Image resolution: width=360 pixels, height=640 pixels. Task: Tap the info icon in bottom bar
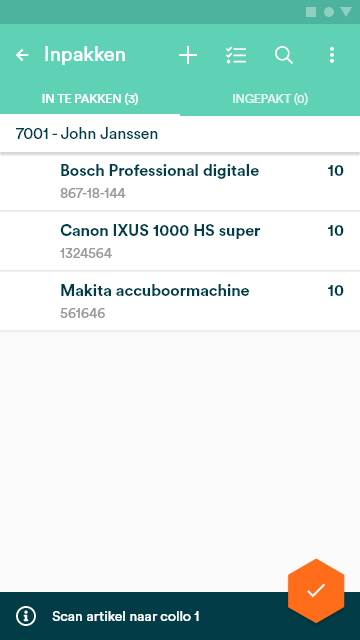26,616
